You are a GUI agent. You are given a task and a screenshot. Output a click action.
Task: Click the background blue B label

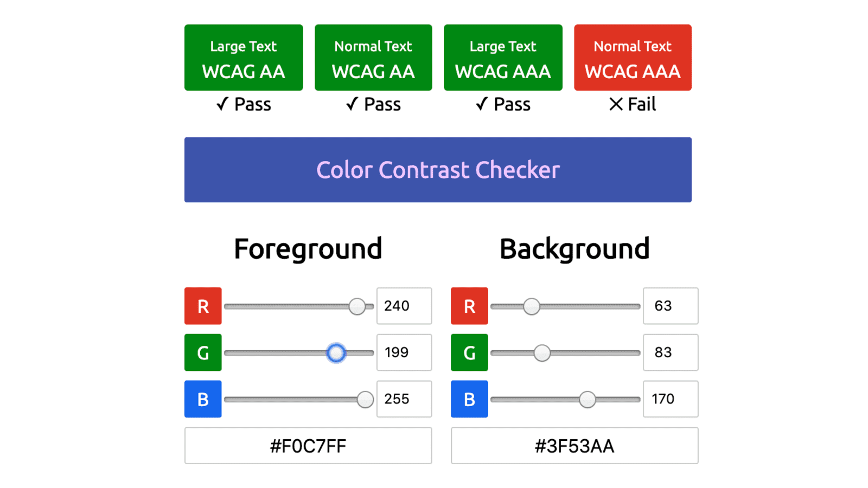(469, 399)
